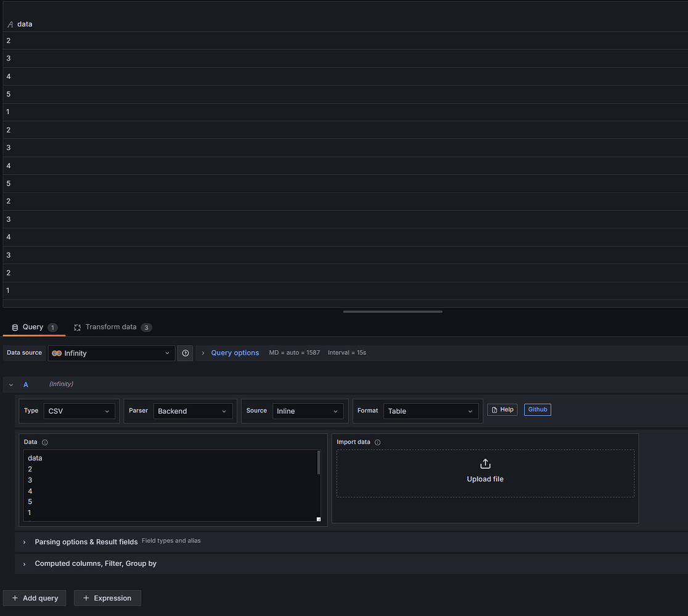
Task: Open the Parser dropdown showing Backend
Action: [193, 411]
